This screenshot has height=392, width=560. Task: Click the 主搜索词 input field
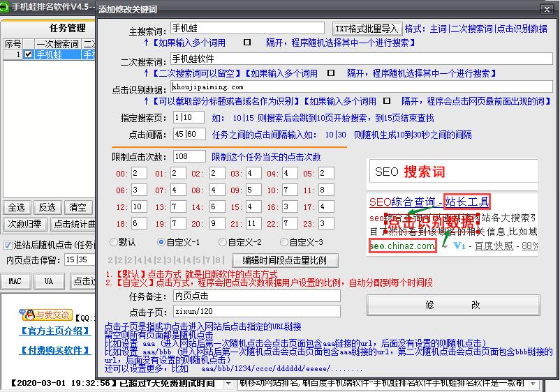pyautogui.click(x=247, y=29)
